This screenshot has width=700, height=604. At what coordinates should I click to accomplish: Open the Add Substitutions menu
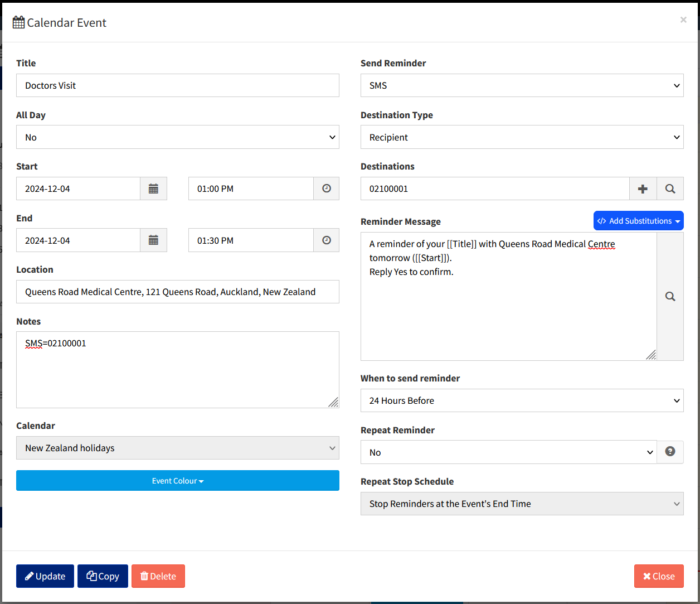pos(638,220)
